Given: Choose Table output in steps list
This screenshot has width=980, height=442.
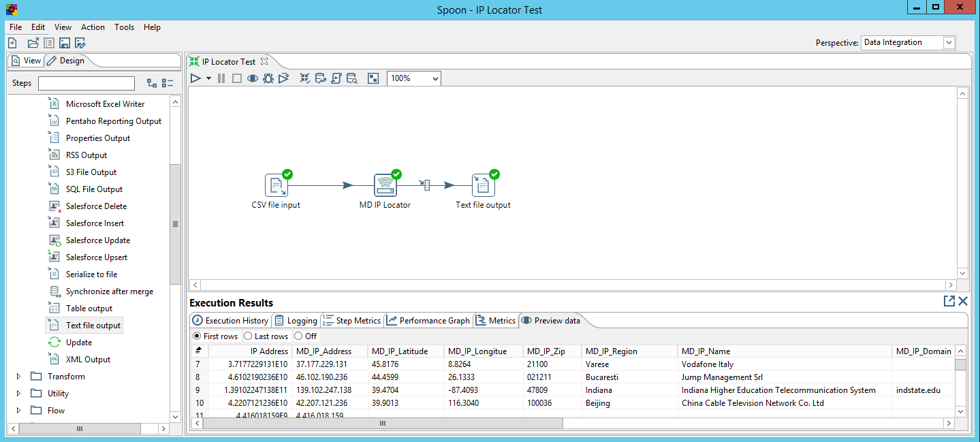Looking at the screenshot, I should click(x=89, y=309).
